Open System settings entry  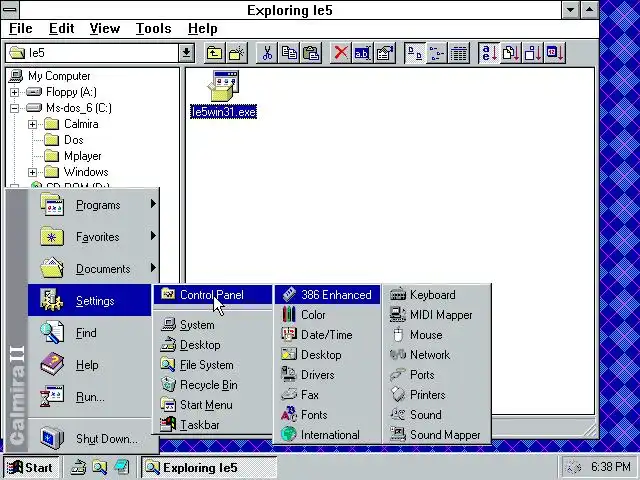[x=213, y=325]
